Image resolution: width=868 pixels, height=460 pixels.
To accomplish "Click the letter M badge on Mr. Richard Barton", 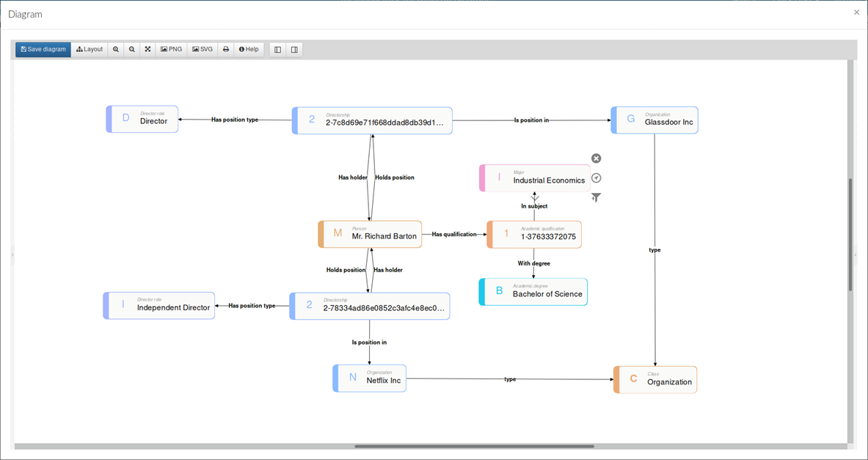I will click(x=338, y=233).
